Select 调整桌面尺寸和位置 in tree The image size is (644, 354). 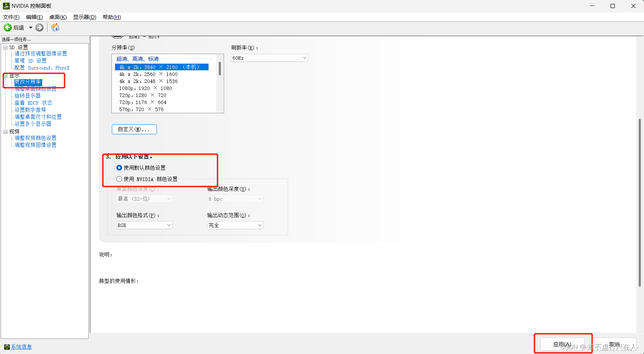38,117
